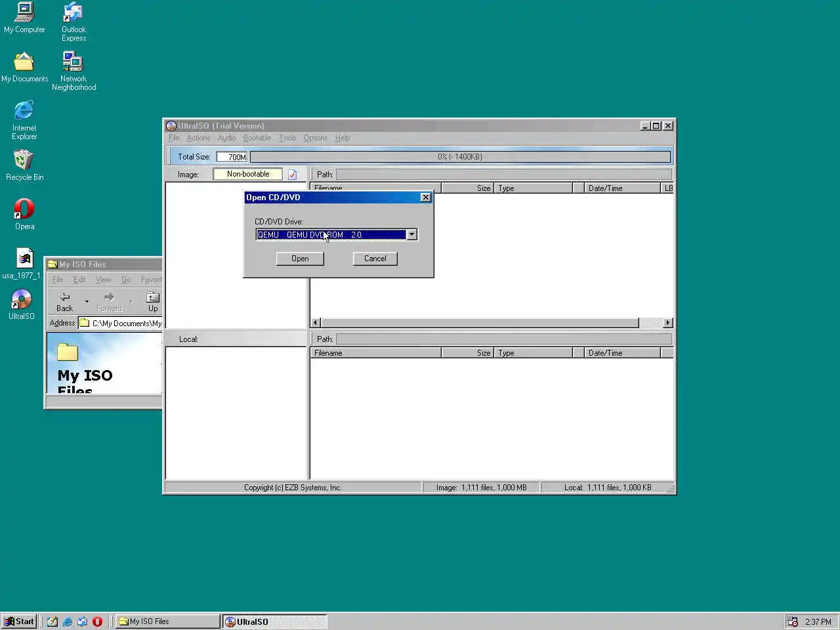Click the My ISO Files title bar folder icon

coord(52,264)
